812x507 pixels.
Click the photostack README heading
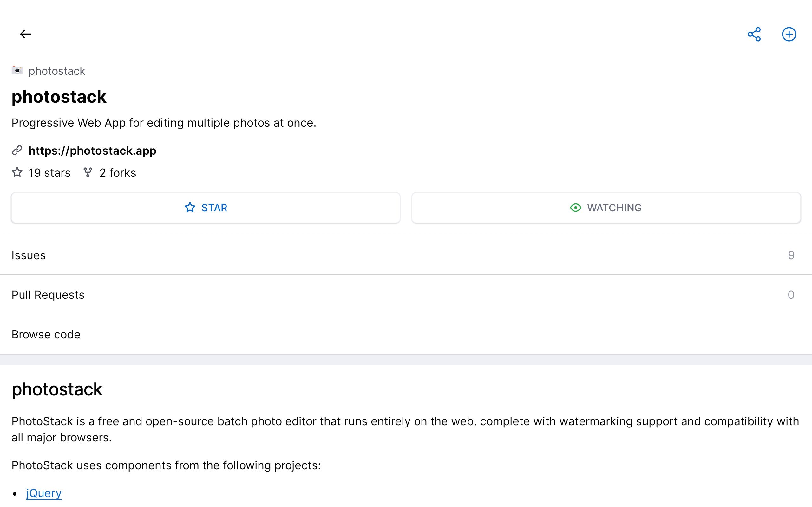click(x=57, y=389)
